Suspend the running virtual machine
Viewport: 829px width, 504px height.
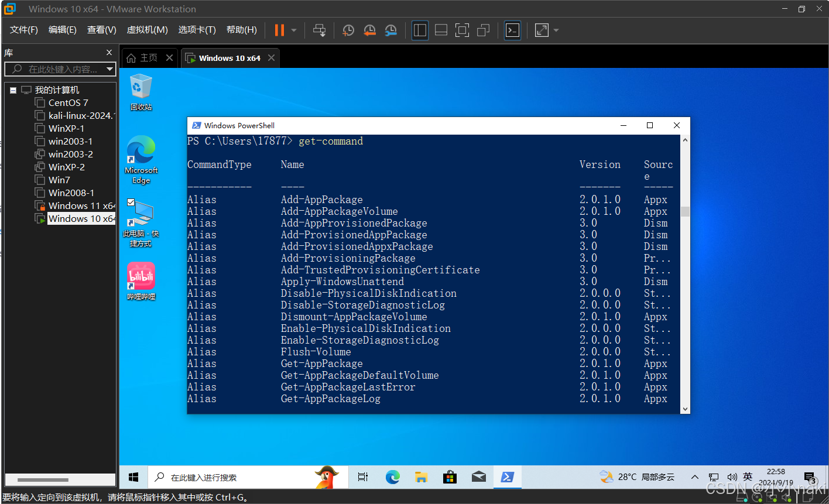280,30
